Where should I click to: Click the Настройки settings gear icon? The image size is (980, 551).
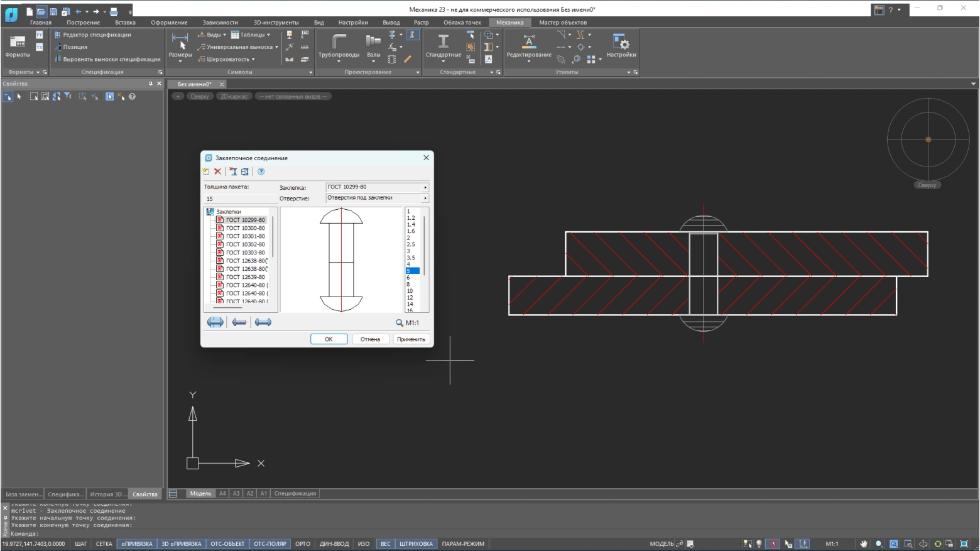click(621, 43)
